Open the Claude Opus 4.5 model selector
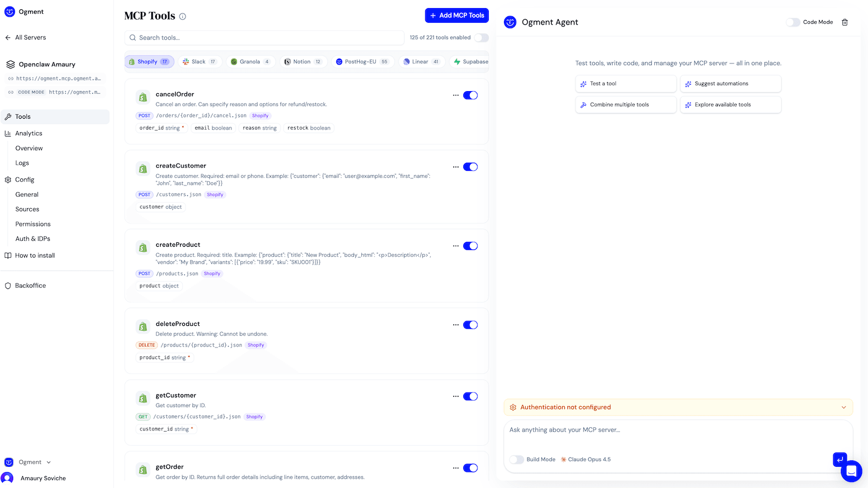Screen dimensions: 868x488 586,459
